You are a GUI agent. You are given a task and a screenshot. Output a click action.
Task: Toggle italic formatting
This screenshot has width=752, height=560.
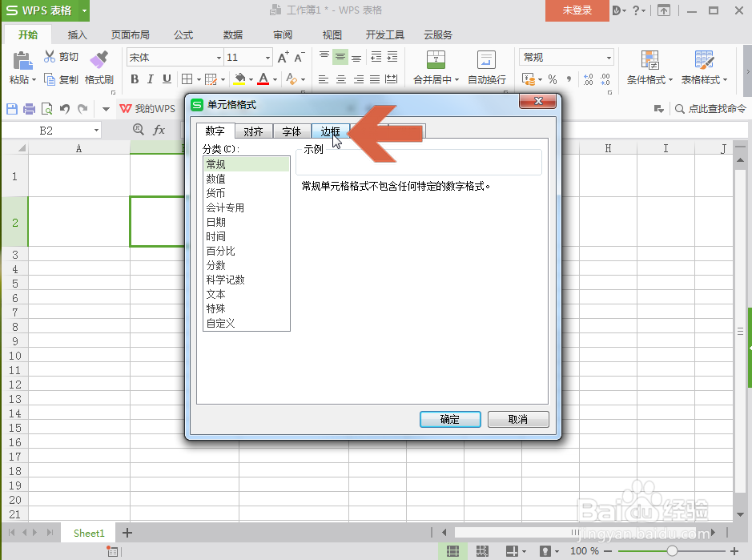150,79
